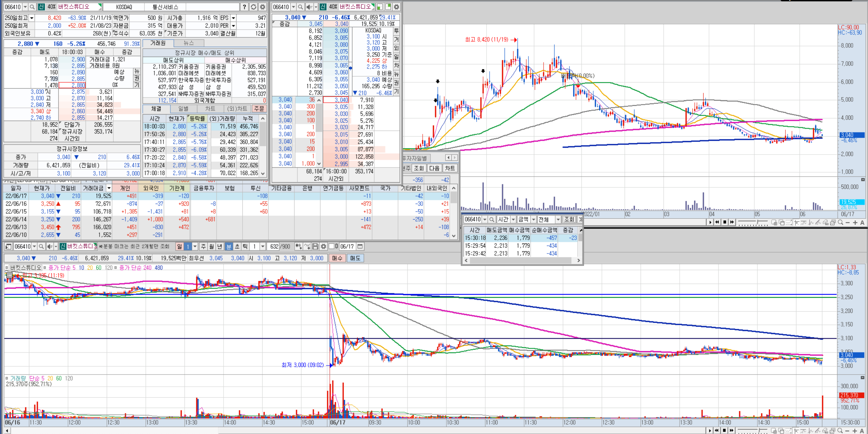Open the gear settings in order book panel
868x434 pixels.
click(396, 7)
